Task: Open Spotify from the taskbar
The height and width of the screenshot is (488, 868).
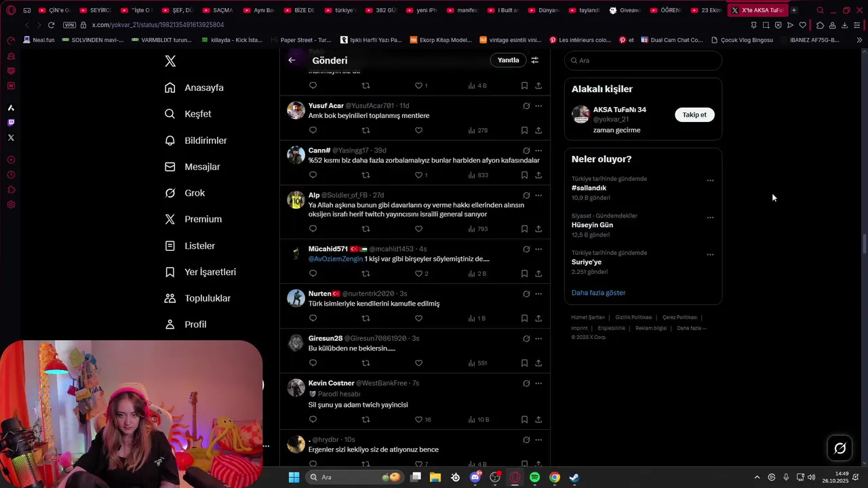Action: [x=535, y=477]
